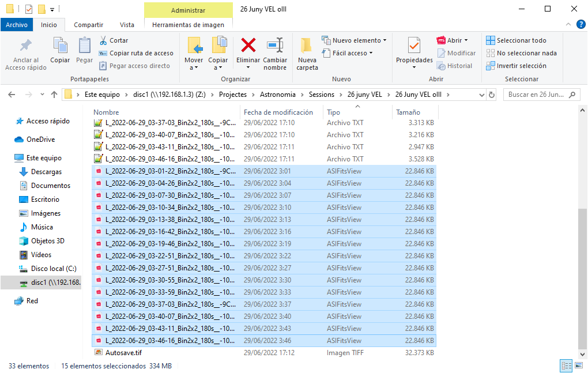Image resolution: width=588 pixels, height=373 pixels.
Task: Click No seleccionar nada
Action: (x=522, y=53)
